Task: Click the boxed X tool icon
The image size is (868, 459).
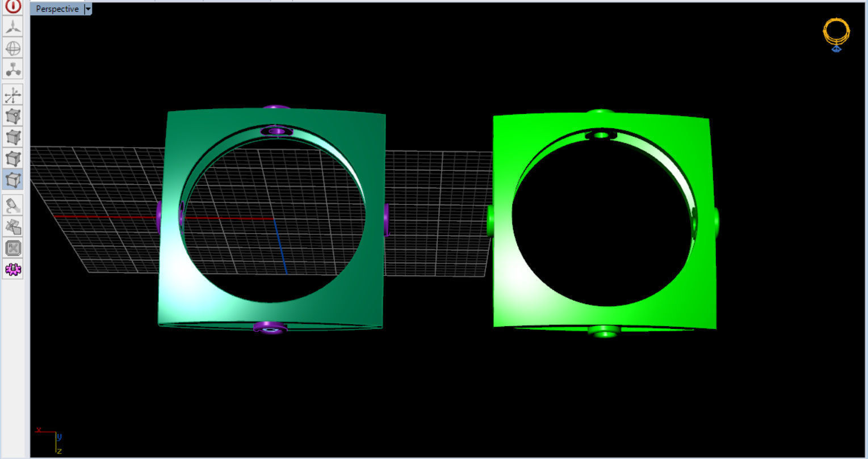Action: click(13, 248)
